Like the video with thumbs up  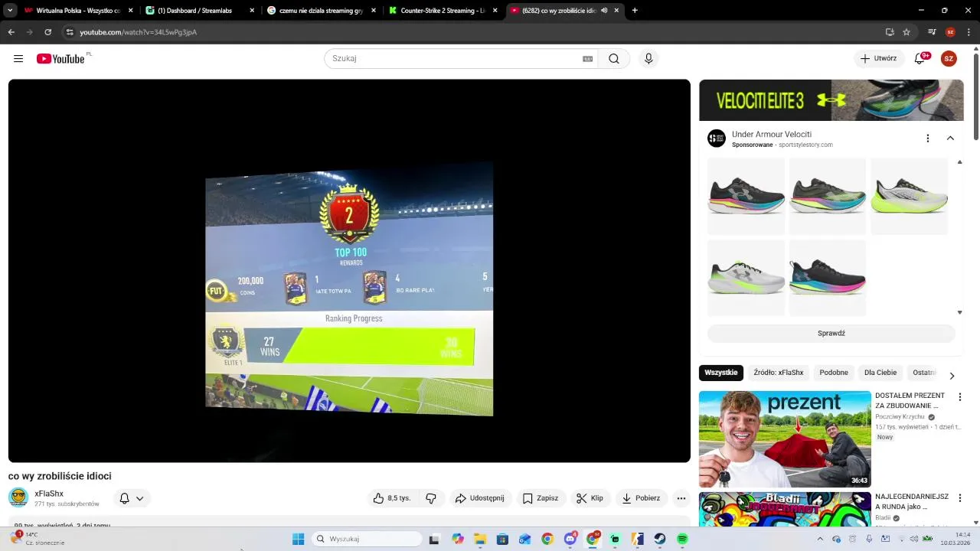[x=392, y=498]
